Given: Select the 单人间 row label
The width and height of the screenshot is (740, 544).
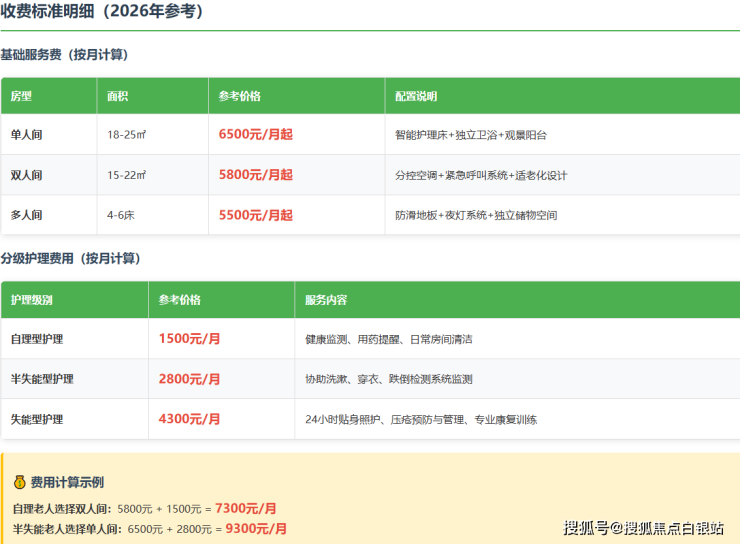Looking at the screenshot, I should (x=27, y=134).
